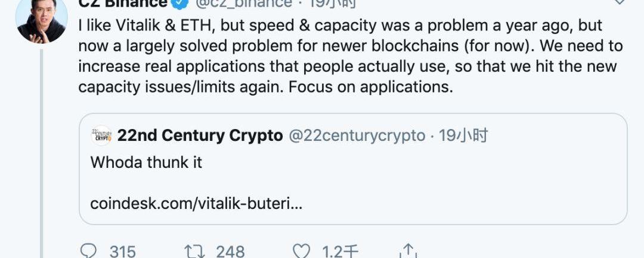Viewport: 644px width, 258px height.
Task: Click the 1.2千 likes count
Action: pos(340,251)
